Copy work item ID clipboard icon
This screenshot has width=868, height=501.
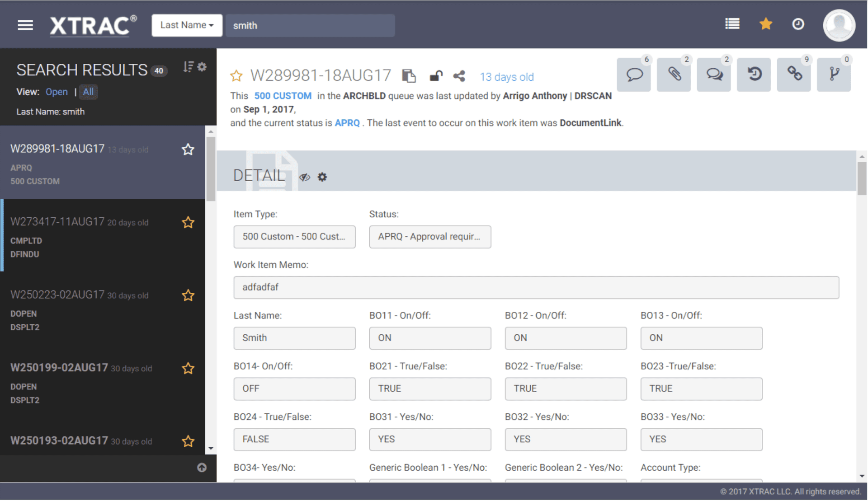(409, 76)
